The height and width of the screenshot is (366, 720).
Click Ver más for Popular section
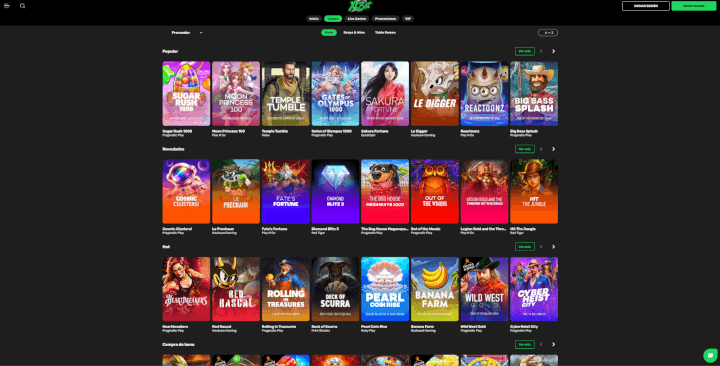click(x=524, y=51)
